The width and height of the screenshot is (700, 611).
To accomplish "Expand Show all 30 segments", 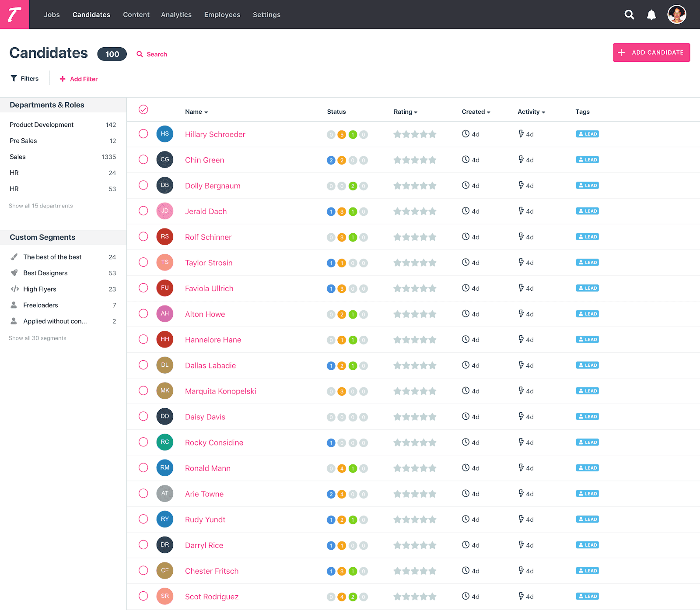I will pos(38,338).
